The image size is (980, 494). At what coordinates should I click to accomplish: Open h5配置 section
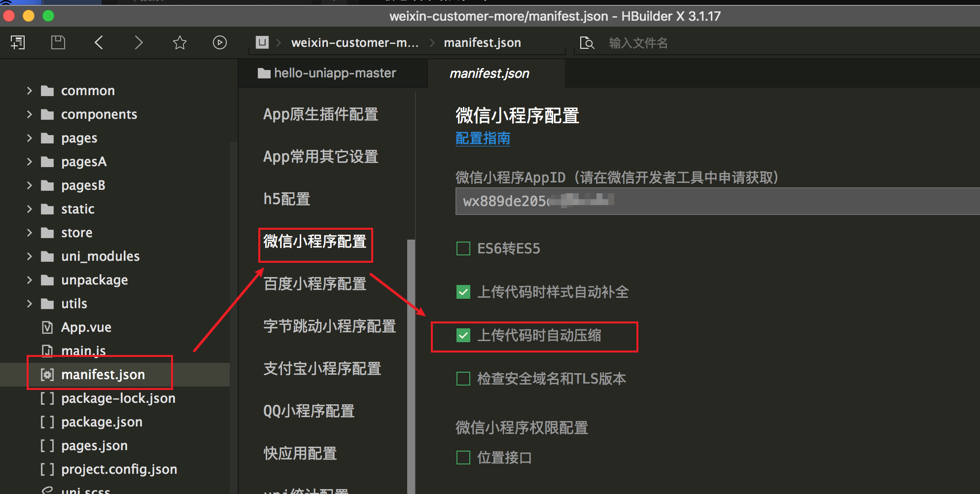(287, 199)
